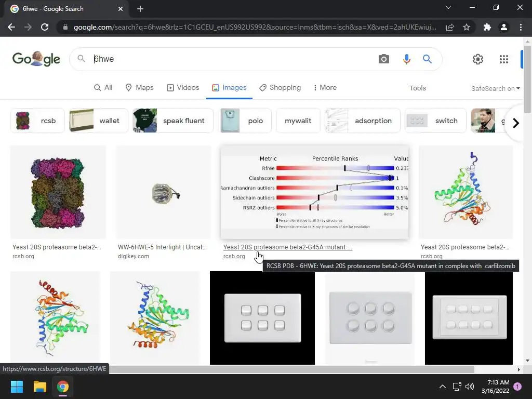Click the Chrome forward arrow
Screen dimensions: 532x399
pos(28,27)
